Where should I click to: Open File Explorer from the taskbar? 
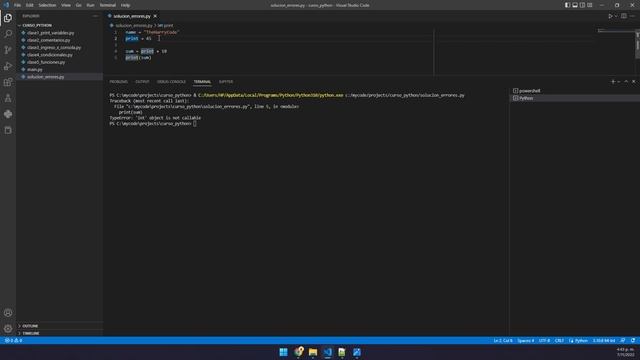(x=313, y=352)
